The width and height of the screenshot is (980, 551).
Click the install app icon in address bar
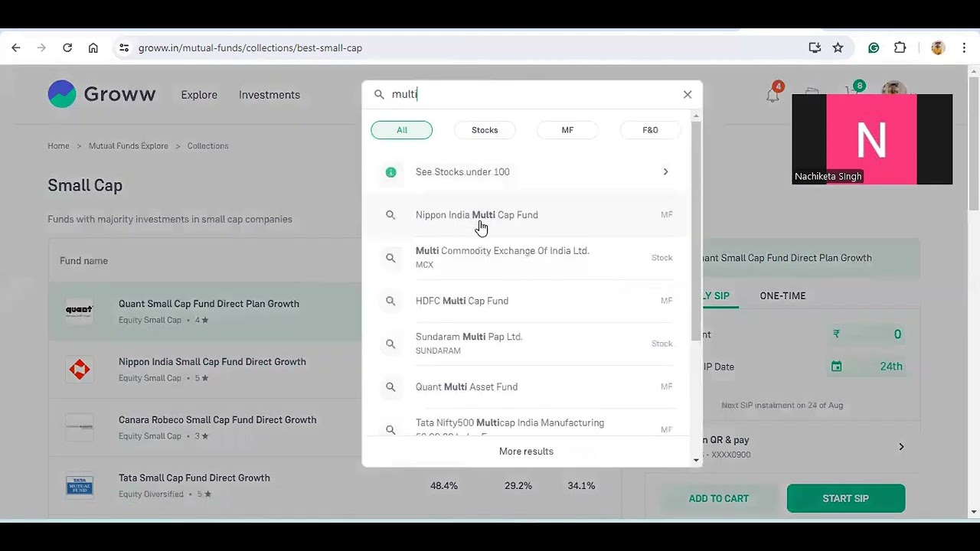coord(815,47)
